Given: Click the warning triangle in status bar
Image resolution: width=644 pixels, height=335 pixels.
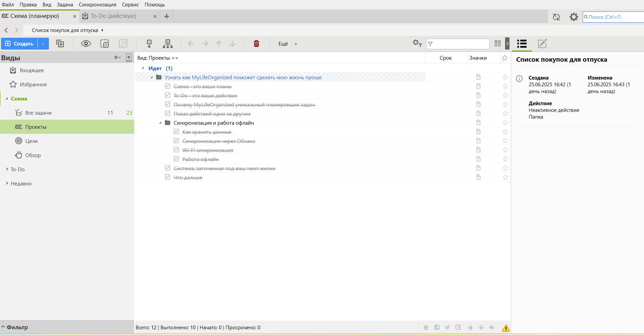Looking at the screenshot, I should [x=506, y=328].
